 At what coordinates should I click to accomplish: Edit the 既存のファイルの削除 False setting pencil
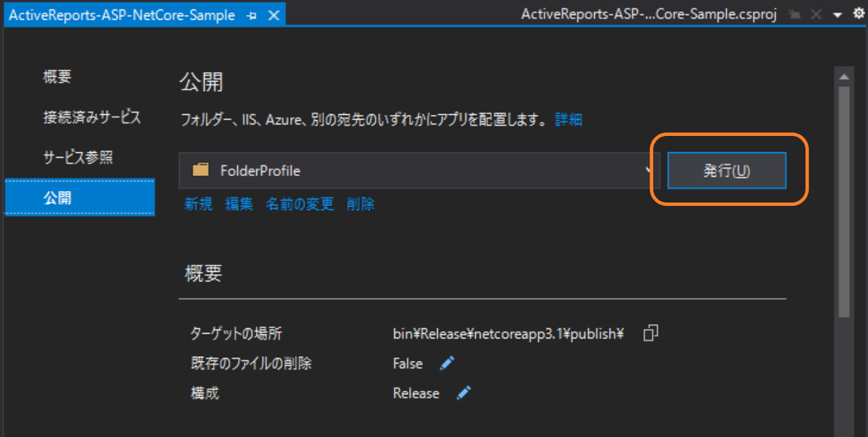(x=447, y=363)
